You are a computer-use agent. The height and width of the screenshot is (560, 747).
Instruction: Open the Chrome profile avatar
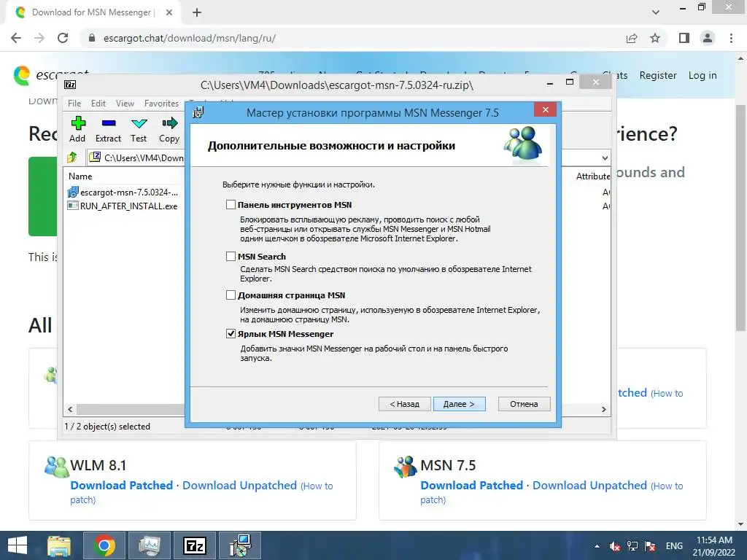(x=708, y=38)
